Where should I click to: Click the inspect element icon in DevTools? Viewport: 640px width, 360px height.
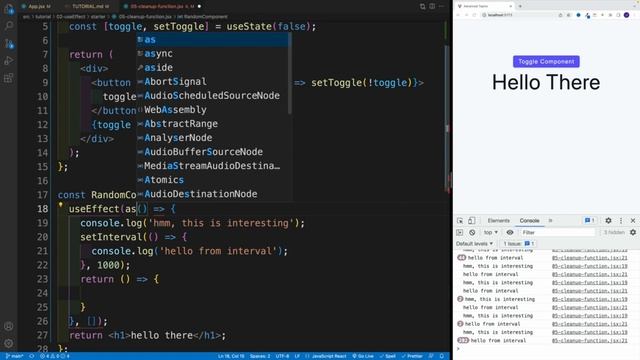click(x=460, y=220)
